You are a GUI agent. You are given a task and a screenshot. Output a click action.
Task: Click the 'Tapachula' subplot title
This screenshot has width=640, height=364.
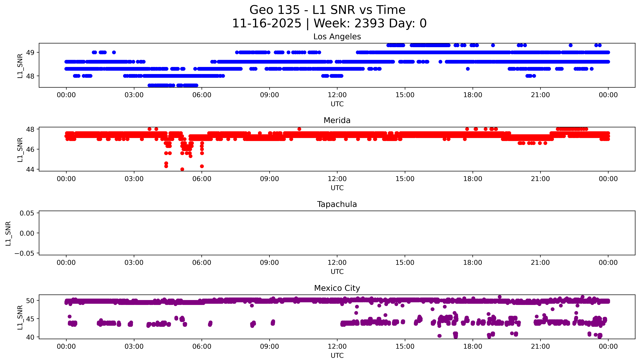pyautogui.click(x=337, y=204)
